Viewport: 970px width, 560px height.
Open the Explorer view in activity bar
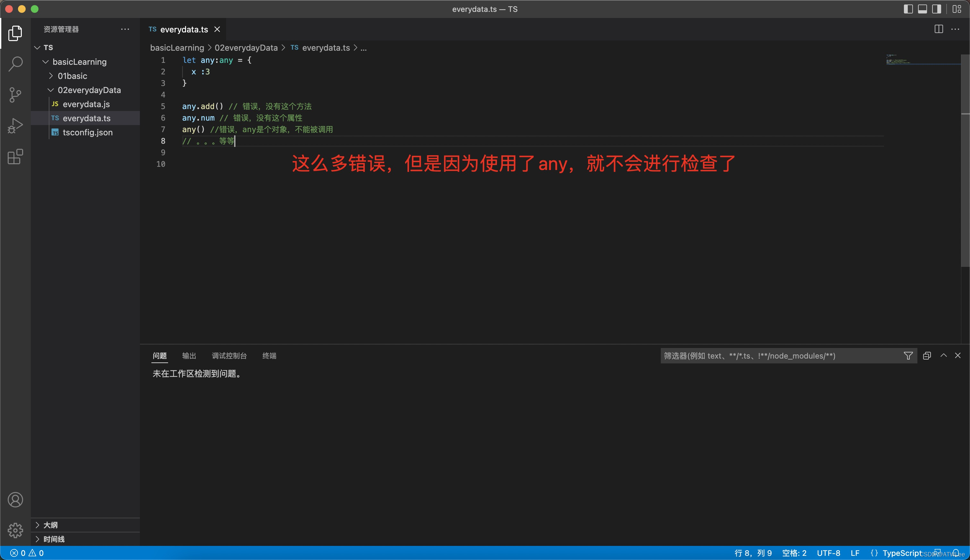click(x=15, y=33)
